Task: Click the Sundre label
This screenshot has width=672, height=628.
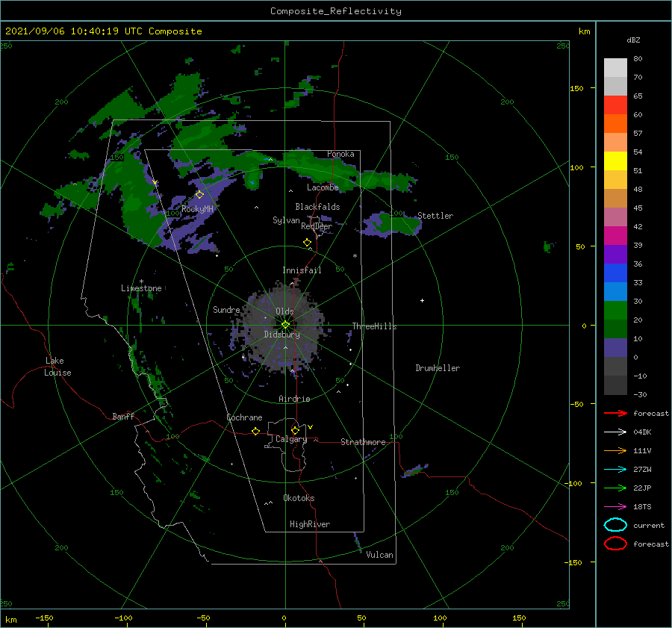Action: tap(226, 309)
